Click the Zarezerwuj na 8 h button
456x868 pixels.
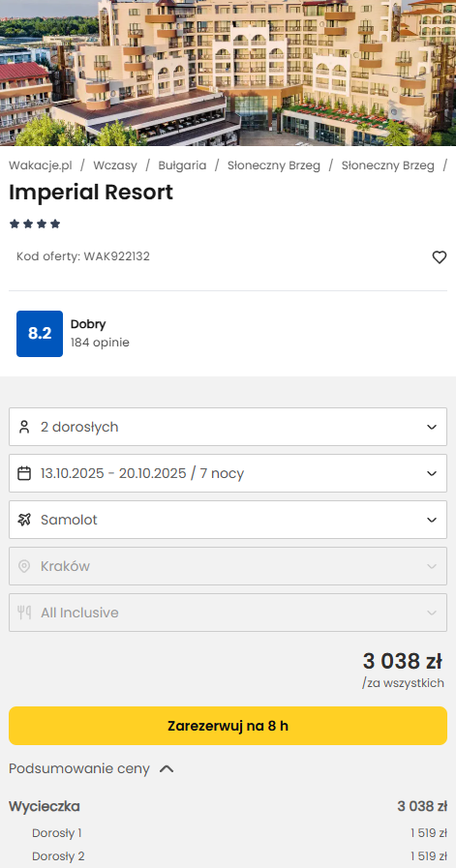click(x=228, y=726)
